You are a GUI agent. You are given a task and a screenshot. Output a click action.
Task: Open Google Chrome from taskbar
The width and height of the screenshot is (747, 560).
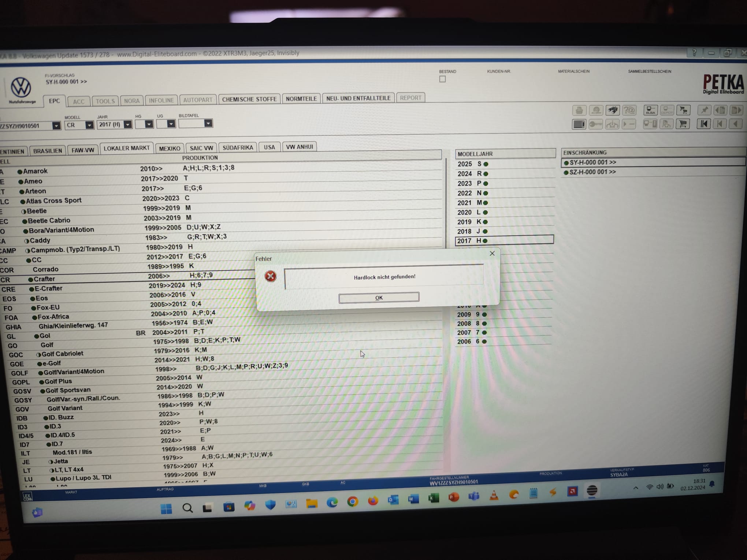coord(352,501)
